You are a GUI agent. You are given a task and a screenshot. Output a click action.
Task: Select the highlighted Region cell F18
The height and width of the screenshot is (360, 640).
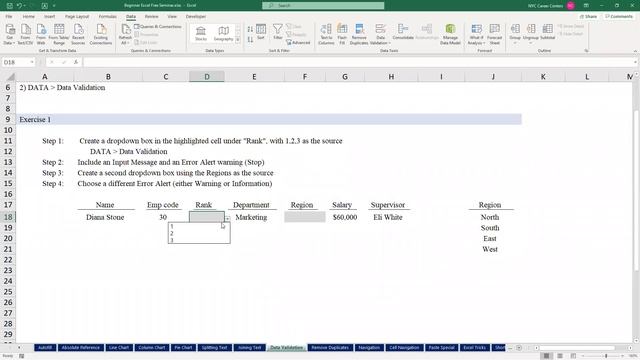point(305,217)
